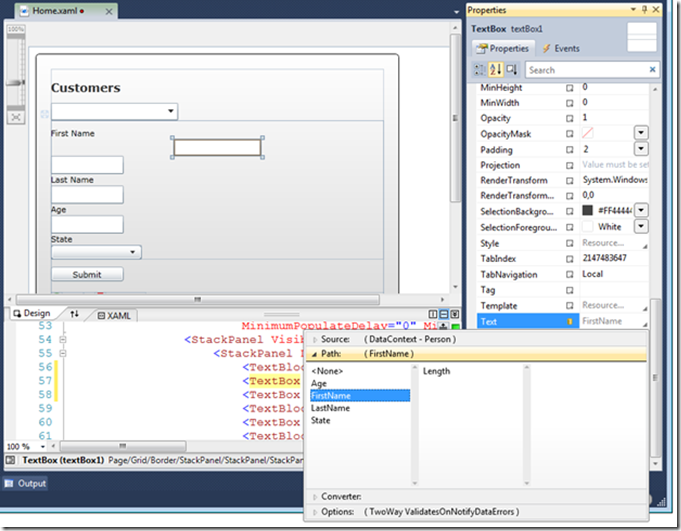681x531 pixels.
Task: Click the Projection property marker
Action: point(569,165)
